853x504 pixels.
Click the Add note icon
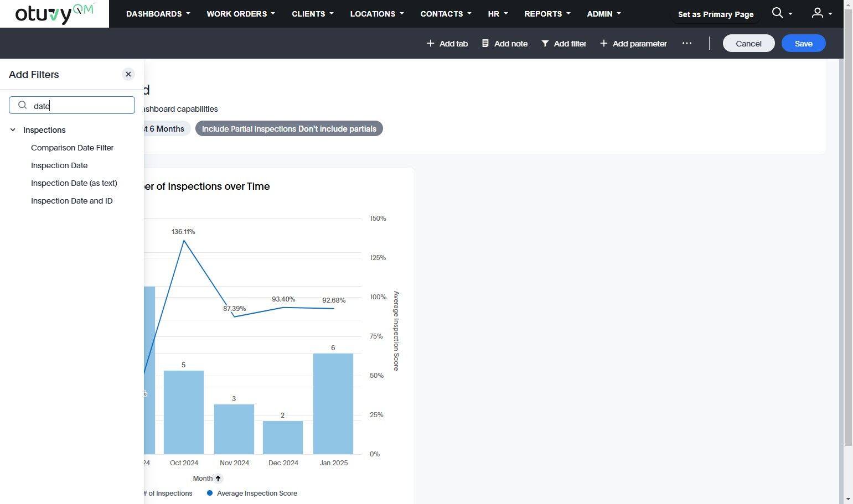pyautogui.click(x=485, y=43)
